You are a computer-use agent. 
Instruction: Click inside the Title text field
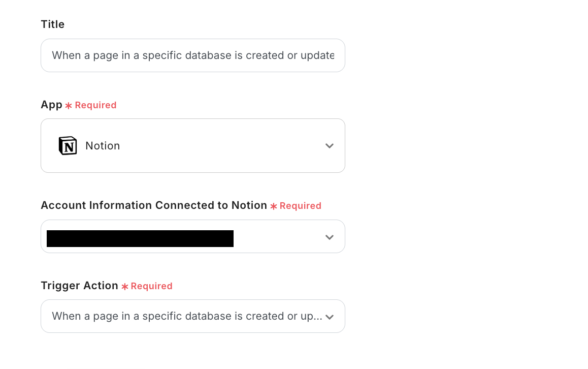(193, 55)
